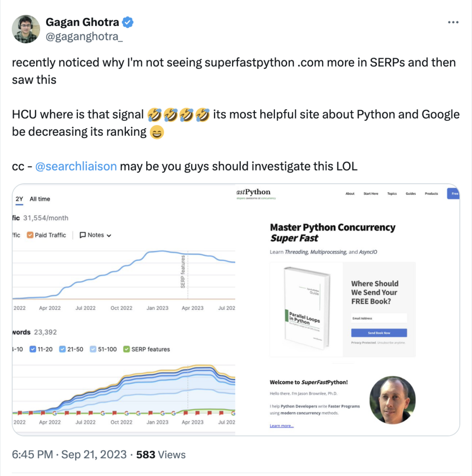
Task: Click Jason Brownlee's round profile photo
Action: pos(392,400)
